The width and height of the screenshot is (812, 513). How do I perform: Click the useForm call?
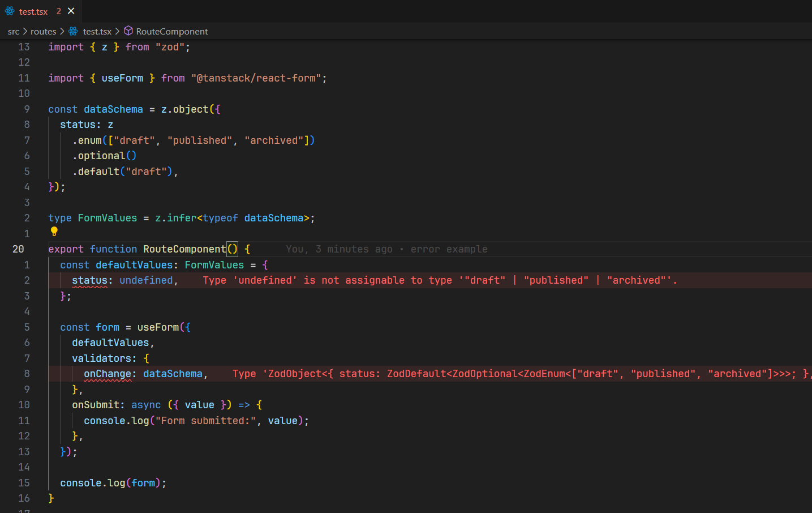(x=158, y=327)
